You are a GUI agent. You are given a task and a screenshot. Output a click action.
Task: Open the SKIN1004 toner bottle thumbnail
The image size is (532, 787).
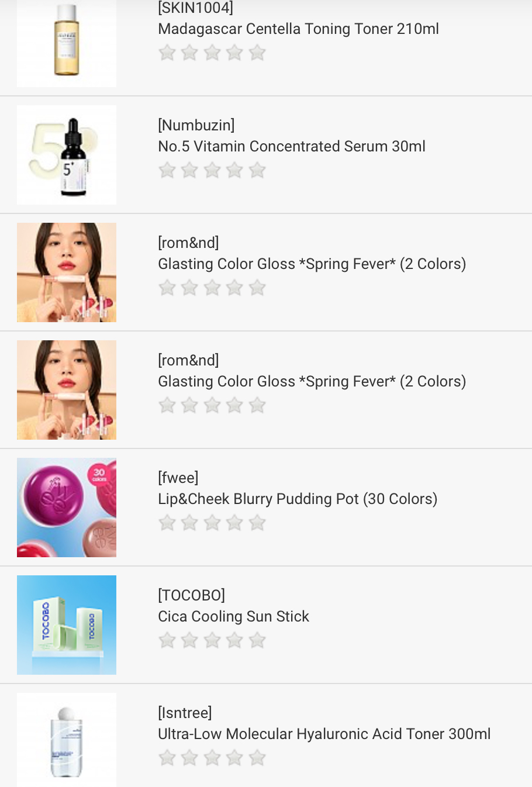[67, 42]
